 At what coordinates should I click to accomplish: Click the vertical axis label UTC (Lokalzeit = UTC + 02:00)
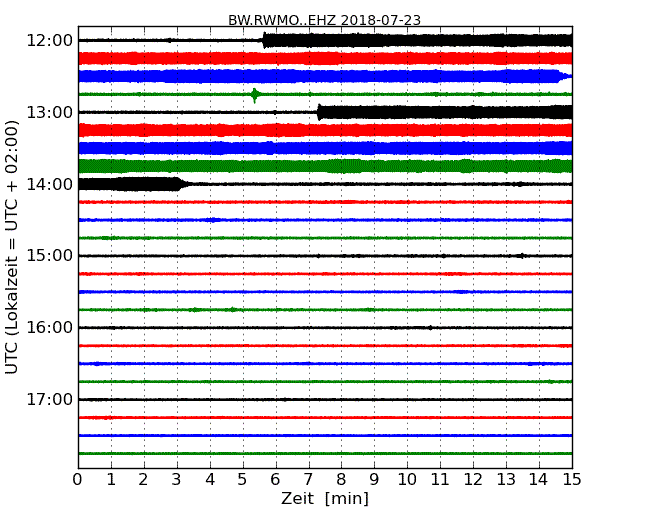point(12,247)
